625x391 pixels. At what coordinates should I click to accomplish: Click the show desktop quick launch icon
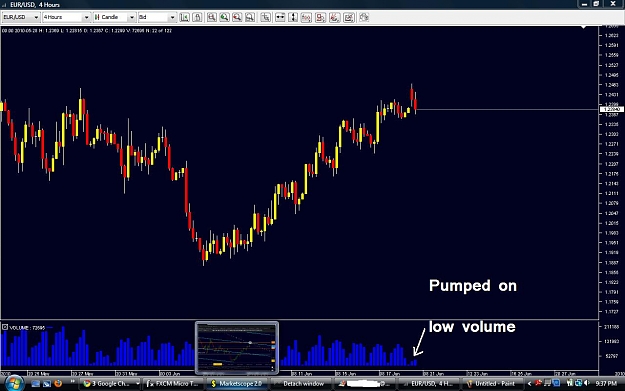(x=35, y=383)
